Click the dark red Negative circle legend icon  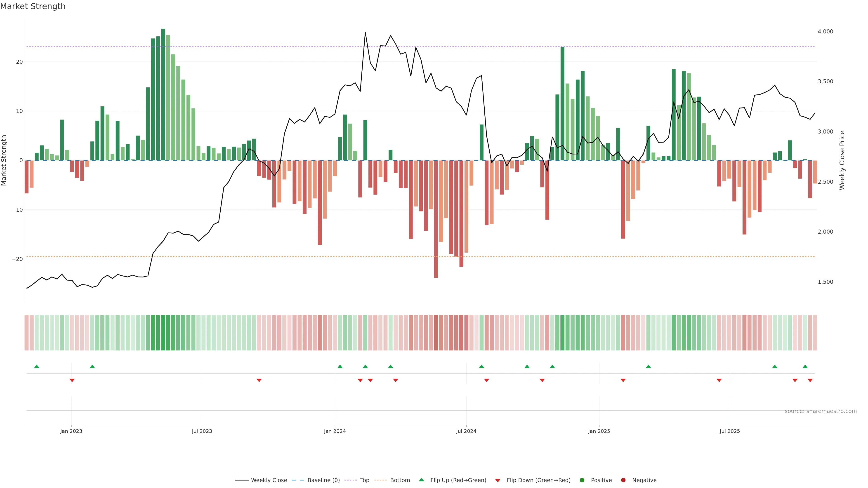click(x=623, y=480)
